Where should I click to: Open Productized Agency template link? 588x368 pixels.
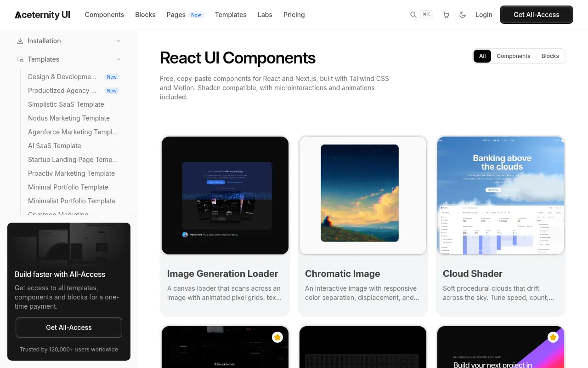[62, 91]
